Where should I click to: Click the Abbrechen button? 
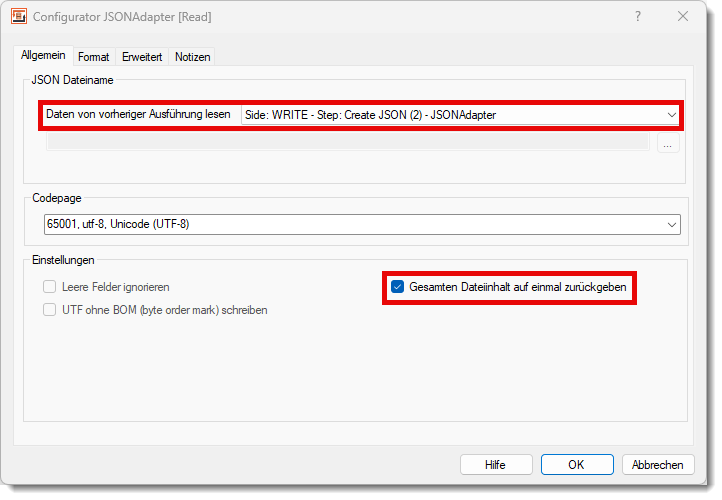coord(657,465)
